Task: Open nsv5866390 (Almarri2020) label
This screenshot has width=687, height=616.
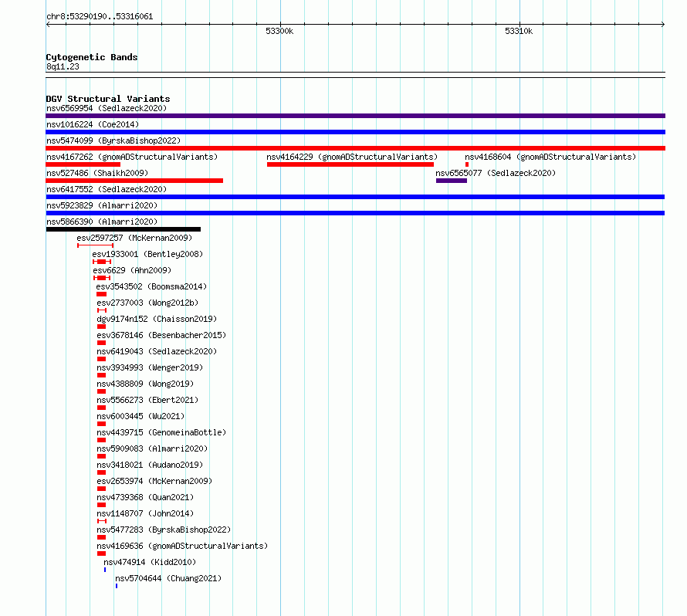Action: tap(102, 222)
